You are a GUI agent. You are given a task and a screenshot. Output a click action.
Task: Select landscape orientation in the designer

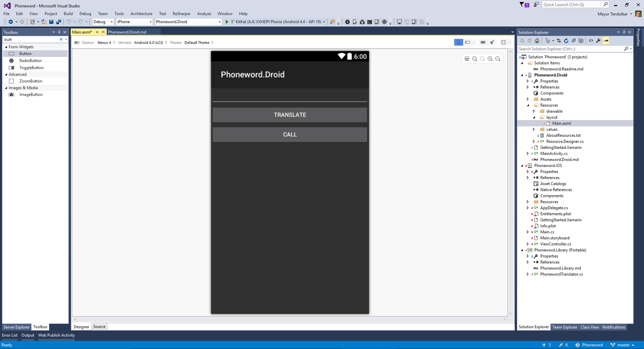pos(468,42)
